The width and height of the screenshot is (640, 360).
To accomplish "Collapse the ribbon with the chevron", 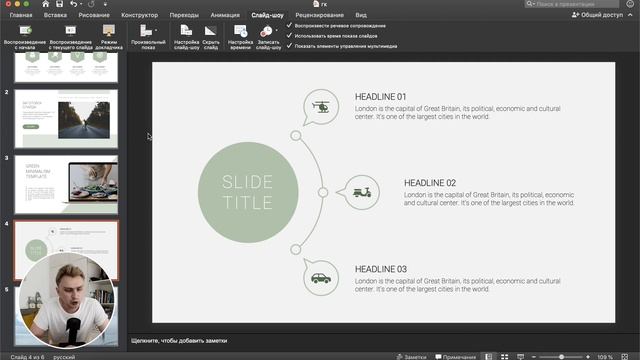I will (x=630, y=15).
